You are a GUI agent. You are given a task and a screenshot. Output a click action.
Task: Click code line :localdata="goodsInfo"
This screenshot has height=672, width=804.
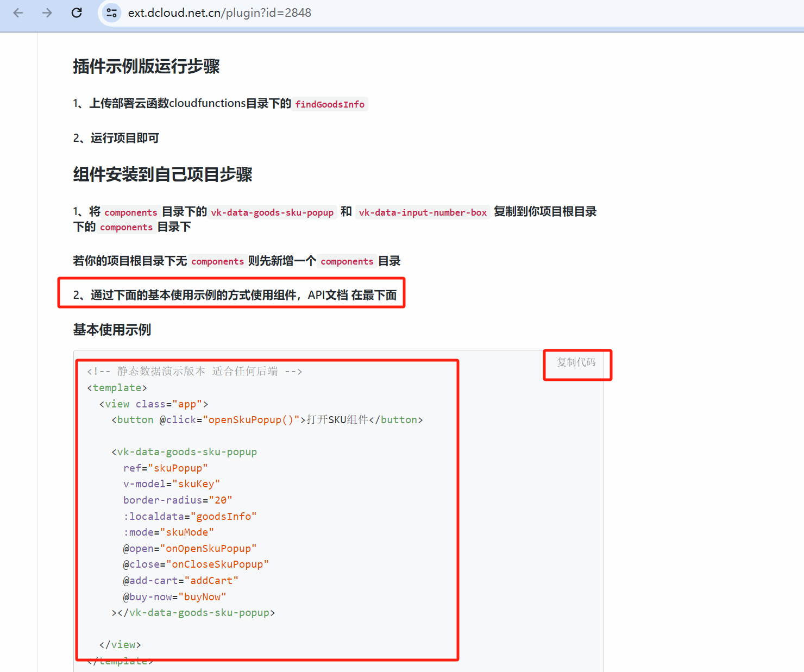(x=190, y=516)
